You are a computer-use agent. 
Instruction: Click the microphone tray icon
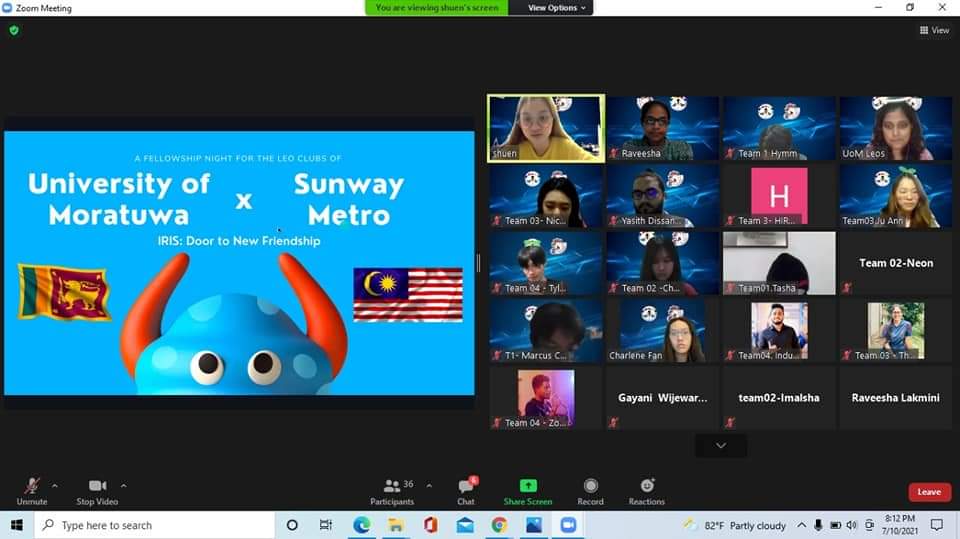tap(818, 525)
